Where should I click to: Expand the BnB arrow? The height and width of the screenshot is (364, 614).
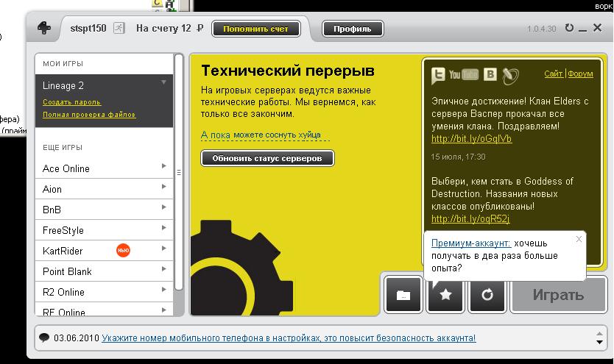pos(164,207)
